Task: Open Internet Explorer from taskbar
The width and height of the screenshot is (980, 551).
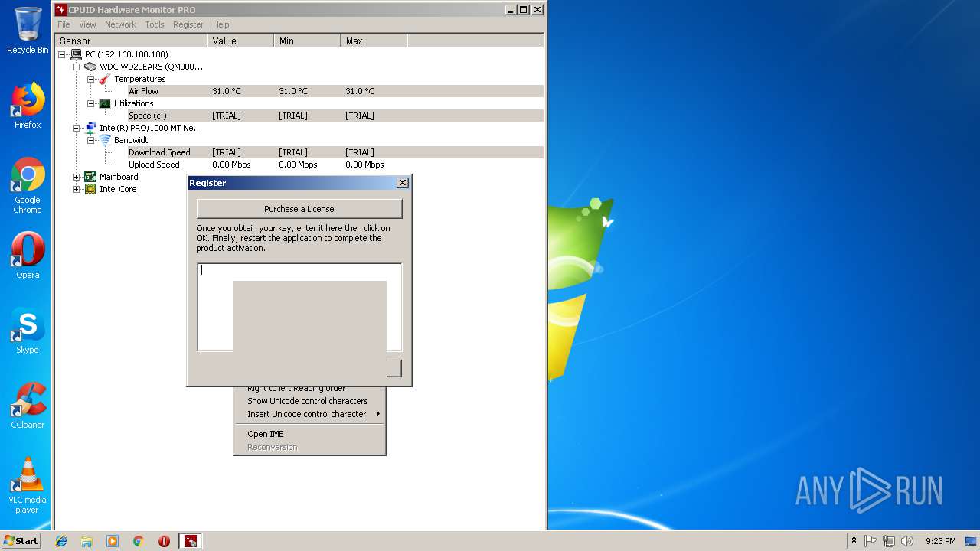Action: [x=61, y=541]
